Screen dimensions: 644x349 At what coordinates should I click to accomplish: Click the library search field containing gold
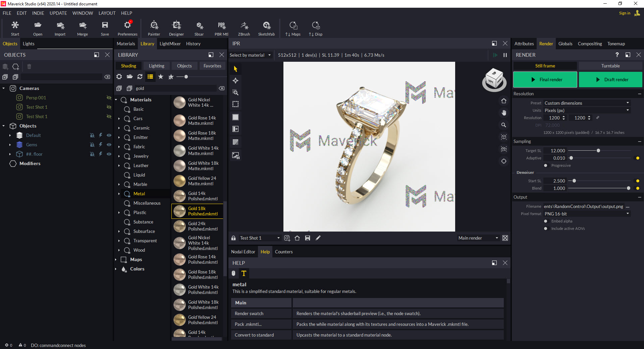(x=175, y=88)
